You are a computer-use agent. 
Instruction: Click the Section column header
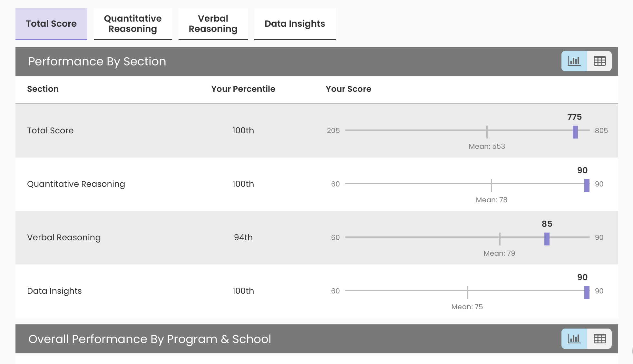(43, 89)
